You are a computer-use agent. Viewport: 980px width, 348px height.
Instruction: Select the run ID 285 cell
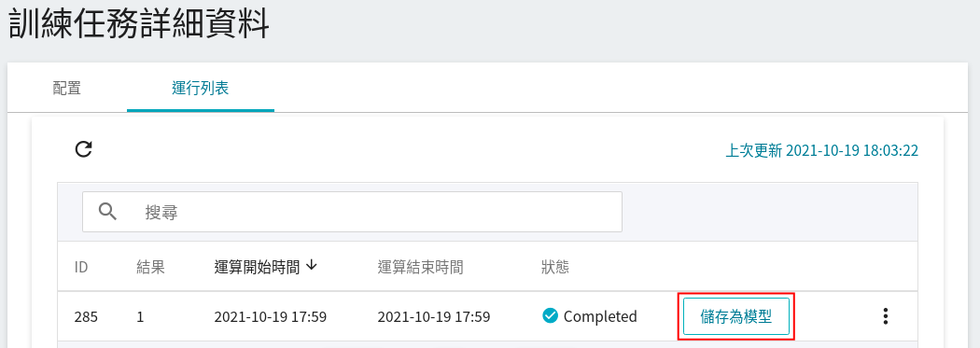(x=86, y=317)
